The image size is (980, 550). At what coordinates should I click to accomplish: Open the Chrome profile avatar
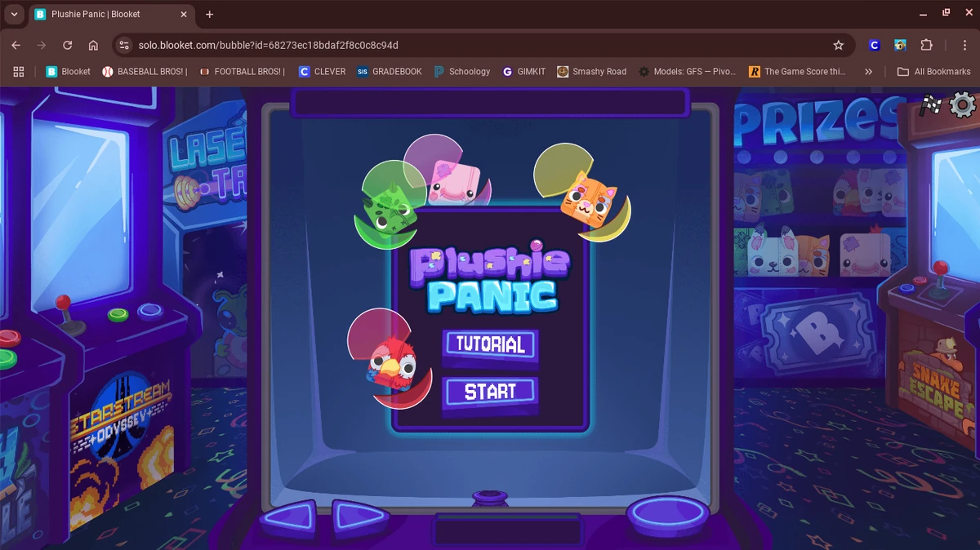[x=873, y=45]
